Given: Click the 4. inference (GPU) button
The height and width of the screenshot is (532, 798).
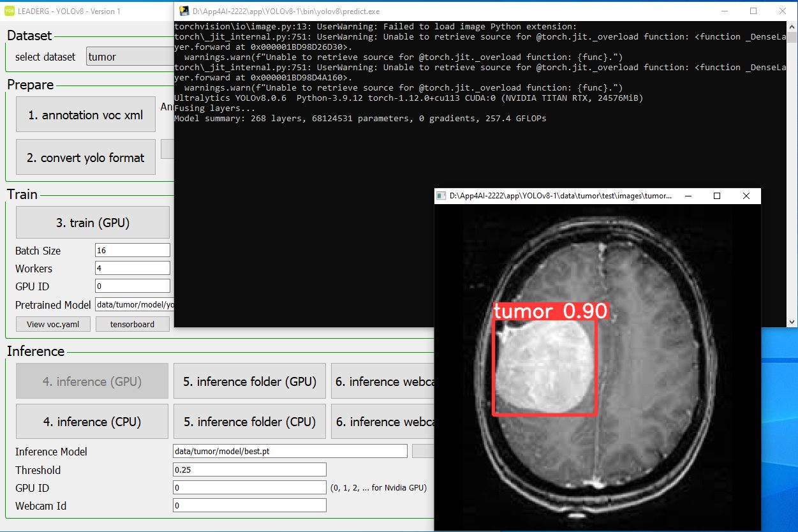Looking at the screenshot, I should (92, 381).
